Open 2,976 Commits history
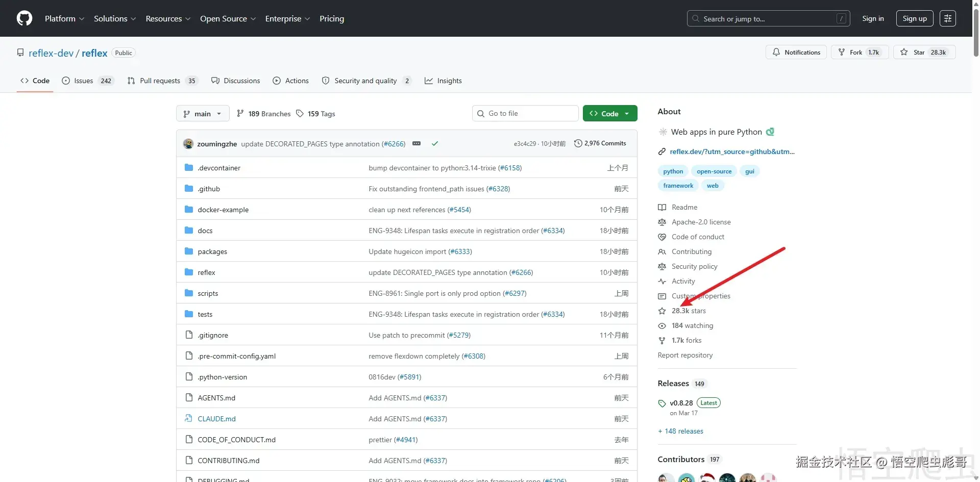 (600, 143)
